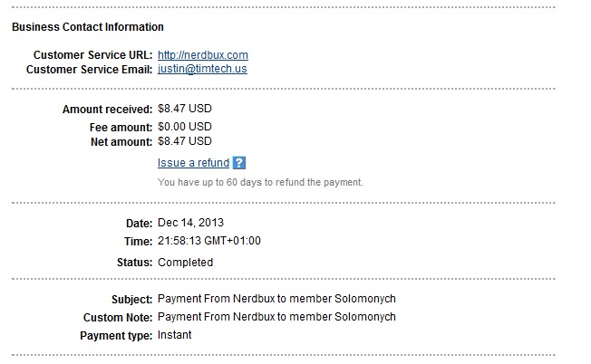The width and height of the screenshot is (591, 364).
Task: Open the blue question mark help icon
Action: (239, 163)
